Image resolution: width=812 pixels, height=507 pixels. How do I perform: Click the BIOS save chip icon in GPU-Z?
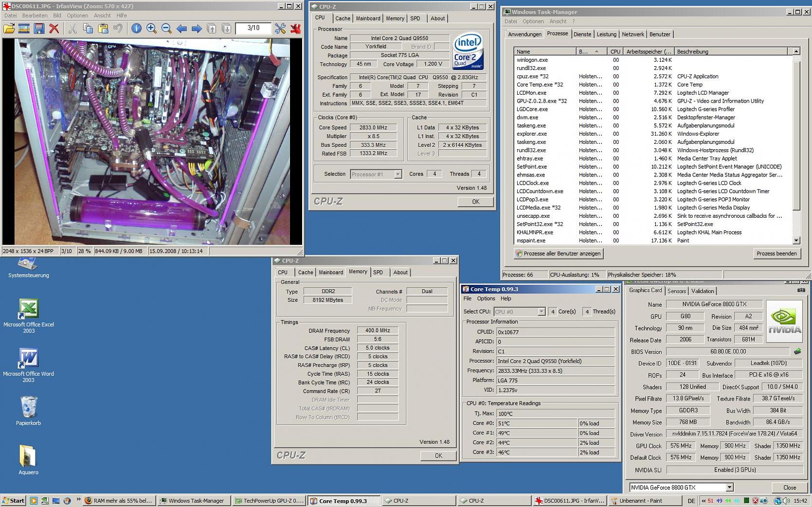pyautogui.click(x=797, y=351)
